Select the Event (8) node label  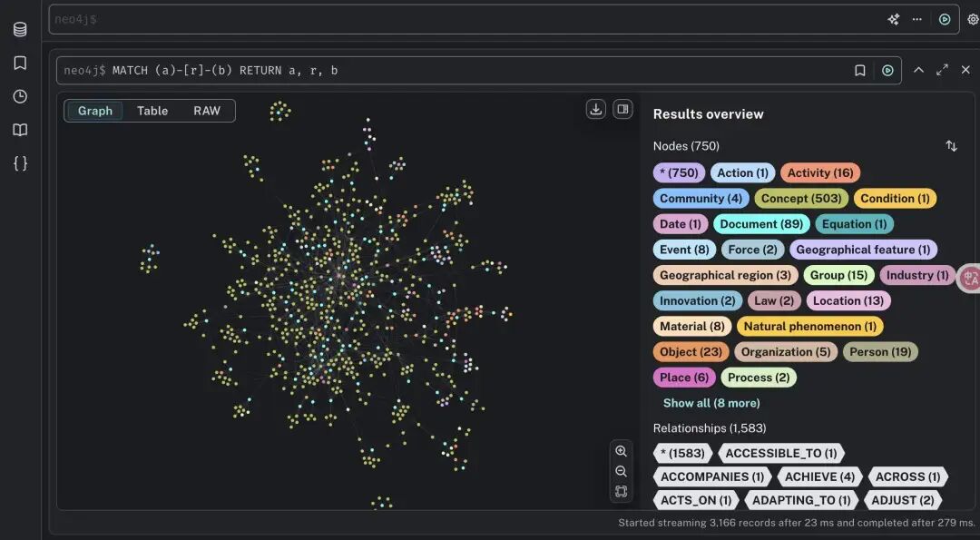[684, 250]
